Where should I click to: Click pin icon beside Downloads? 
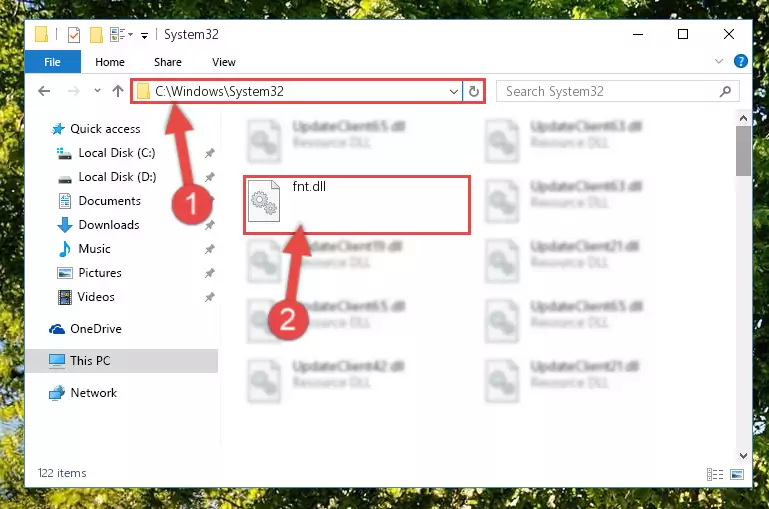pyautogui.click(x=209, y=225)
